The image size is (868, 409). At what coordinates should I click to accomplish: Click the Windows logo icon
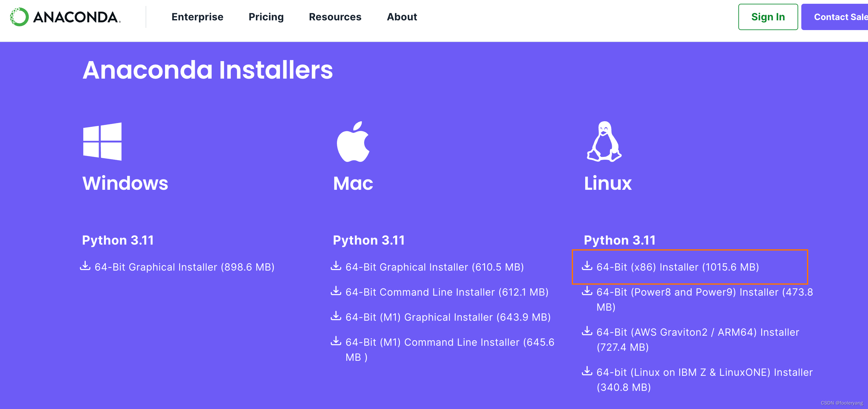click(x=102, y=142)
